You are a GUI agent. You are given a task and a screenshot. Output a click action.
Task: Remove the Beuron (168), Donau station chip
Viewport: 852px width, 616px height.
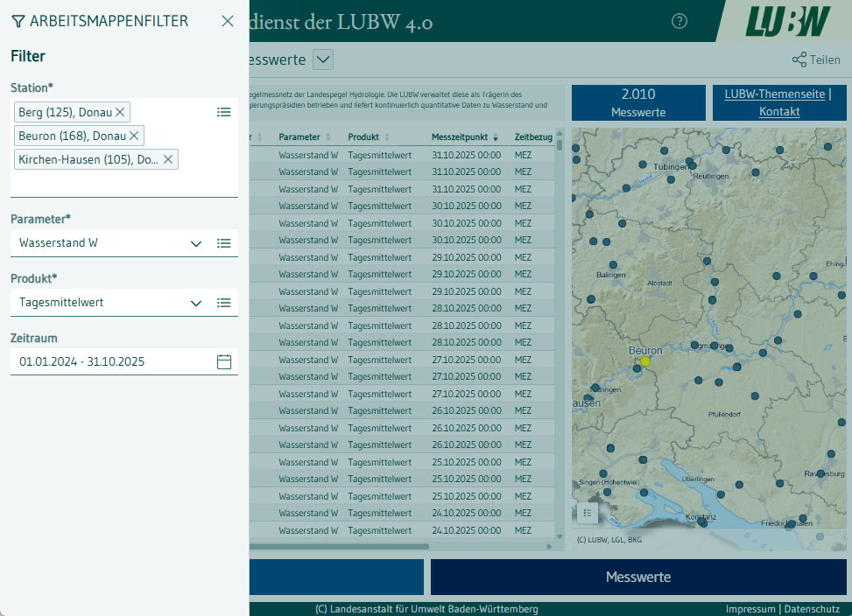[134, 136]
